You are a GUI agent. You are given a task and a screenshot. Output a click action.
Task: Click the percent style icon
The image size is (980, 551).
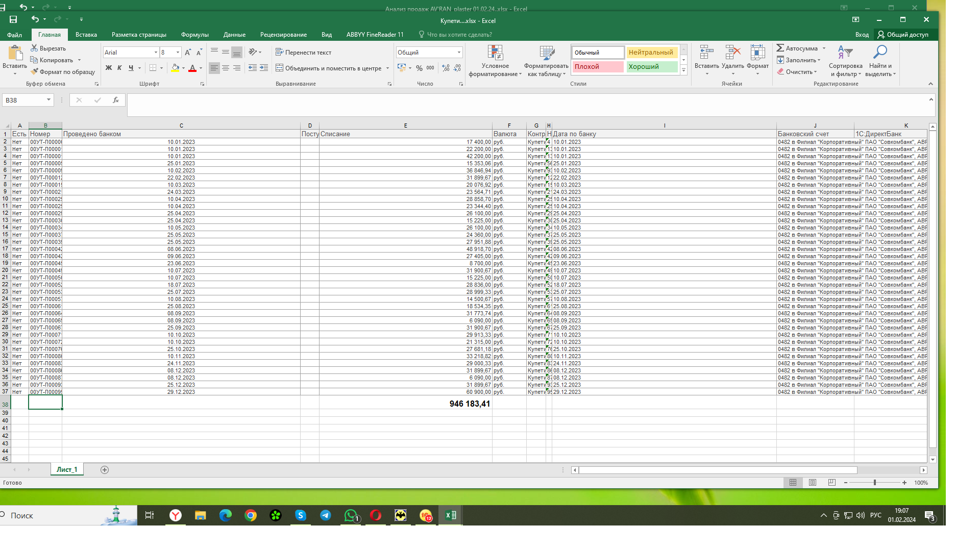(419, 68)
